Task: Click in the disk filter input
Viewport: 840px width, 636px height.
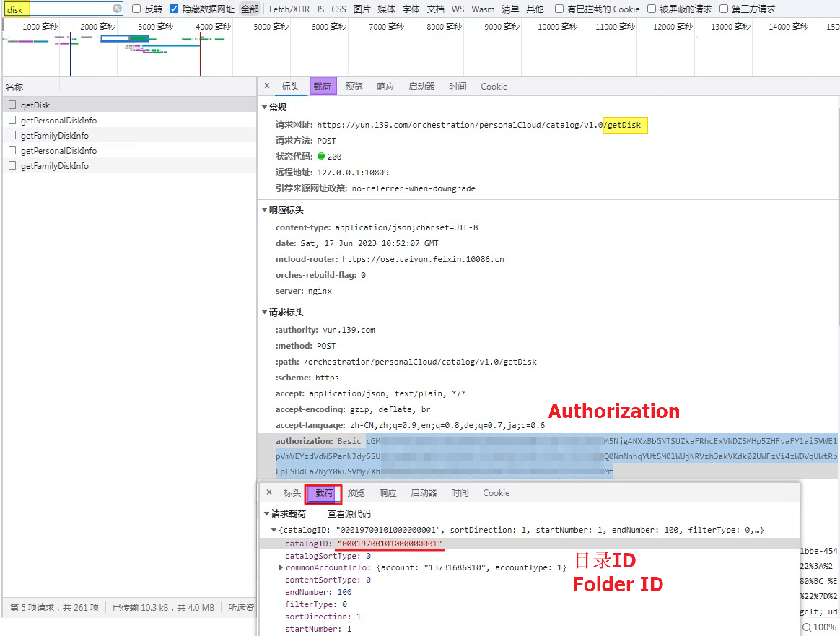Action: [x=58, y=9]
